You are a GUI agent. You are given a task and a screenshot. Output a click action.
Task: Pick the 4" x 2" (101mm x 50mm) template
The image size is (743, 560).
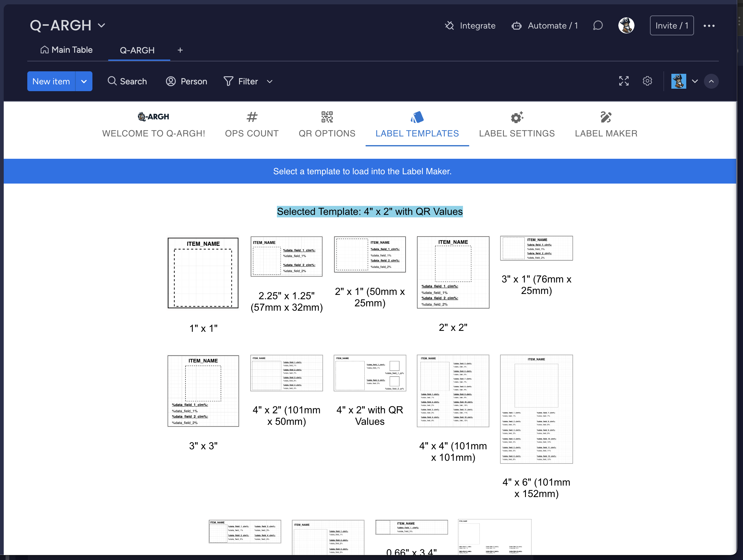(286, 373)
